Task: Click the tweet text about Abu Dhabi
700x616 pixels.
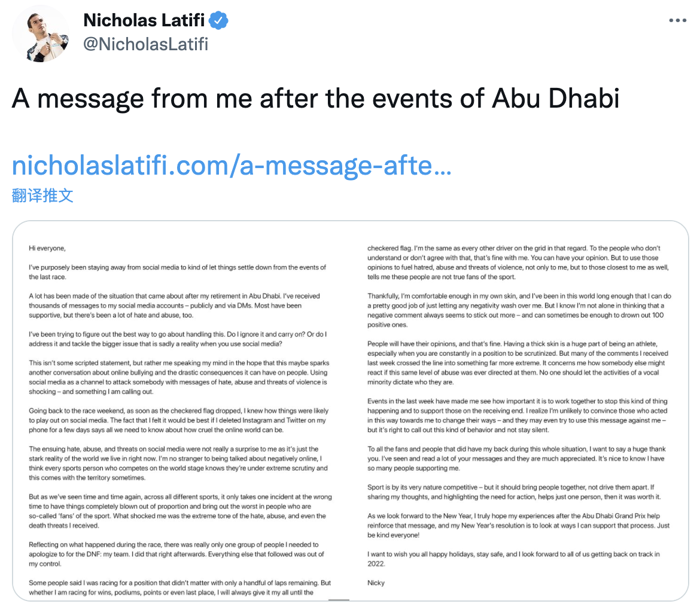Action: pyautogui.click(x=315, y=99)
